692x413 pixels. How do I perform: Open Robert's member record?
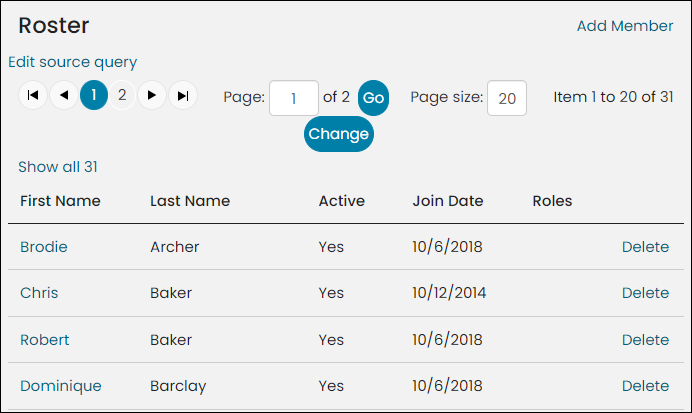tap(45, 340)
